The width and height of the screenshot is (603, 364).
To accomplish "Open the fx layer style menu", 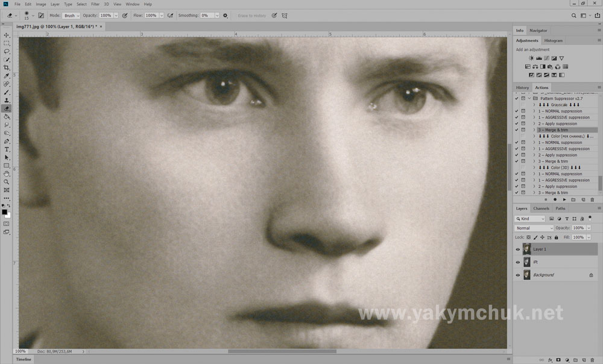I will 551,360.
